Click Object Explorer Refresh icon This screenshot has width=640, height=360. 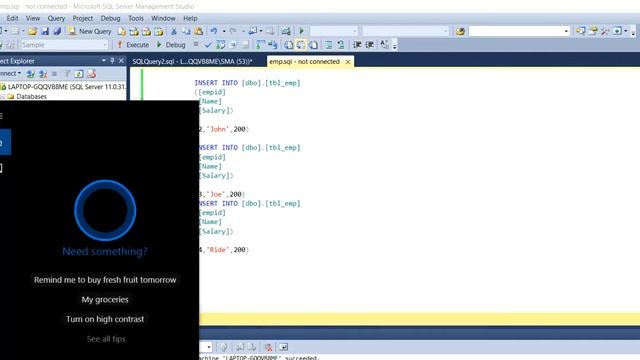pyautogui.click(x=79, y=74)
